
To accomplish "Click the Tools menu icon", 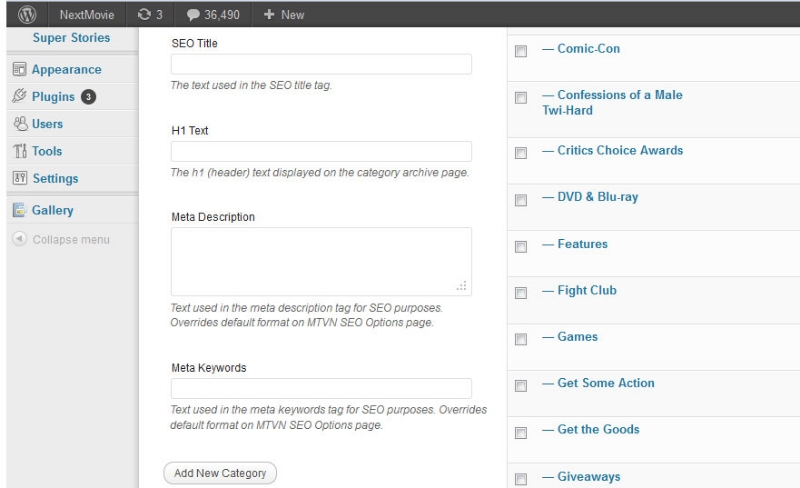I will (19, 151).
